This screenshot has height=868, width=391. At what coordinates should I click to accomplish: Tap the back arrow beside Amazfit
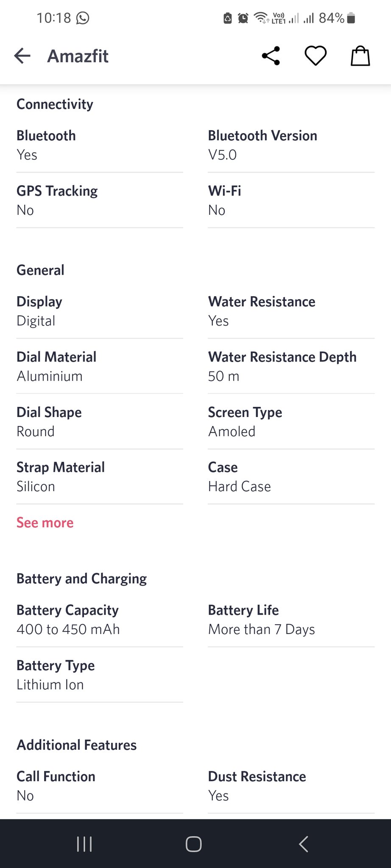pyautogui.click(x=22, y=56)
